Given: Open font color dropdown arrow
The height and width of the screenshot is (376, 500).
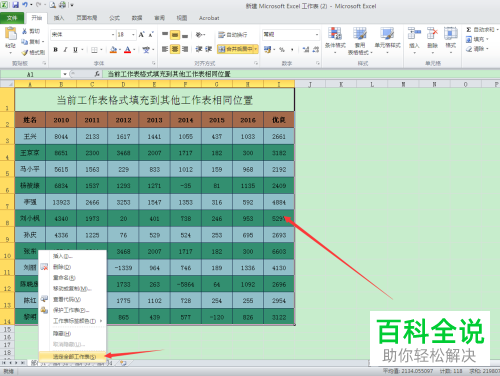Looking at the screenshot, I should coord(134,50).
